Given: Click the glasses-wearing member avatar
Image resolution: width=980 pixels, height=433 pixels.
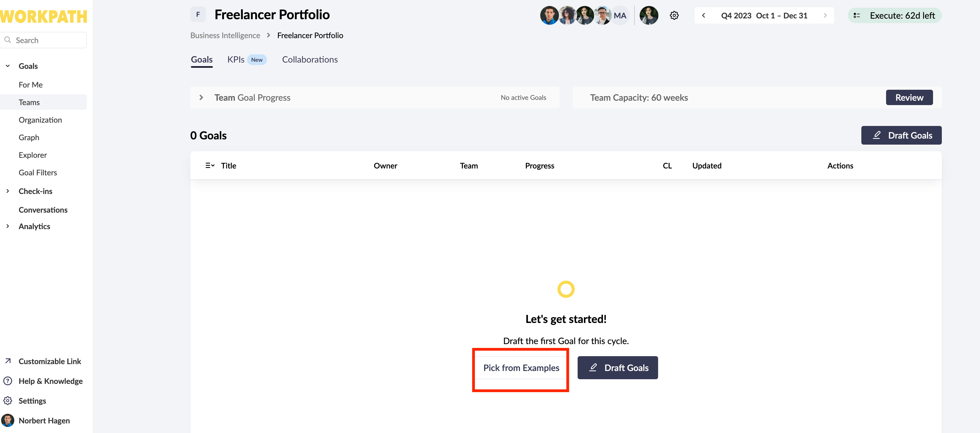Looking at the screenshot, I should tap(602, 16).
